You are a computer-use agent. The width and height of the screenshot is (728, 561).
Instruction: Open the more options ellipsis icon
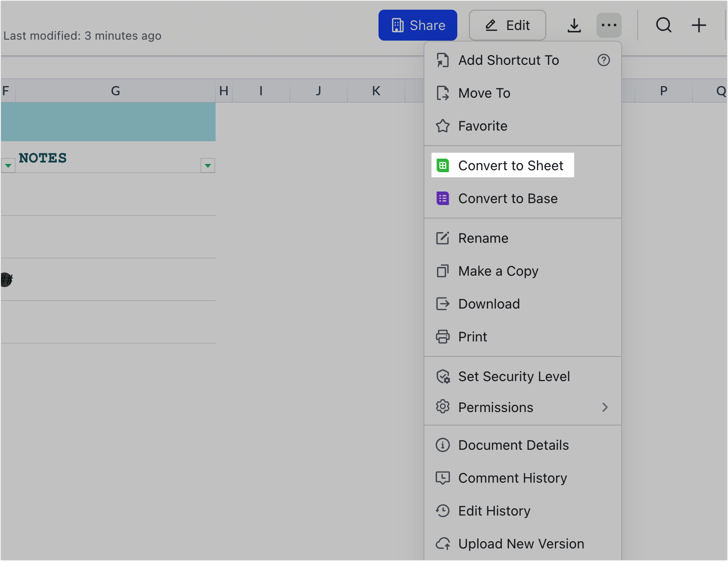609,25
